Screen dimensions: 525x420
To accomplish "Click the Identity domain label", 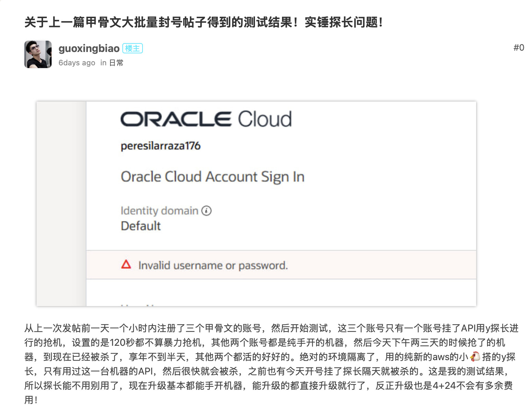I will click(x=160, y=211).
